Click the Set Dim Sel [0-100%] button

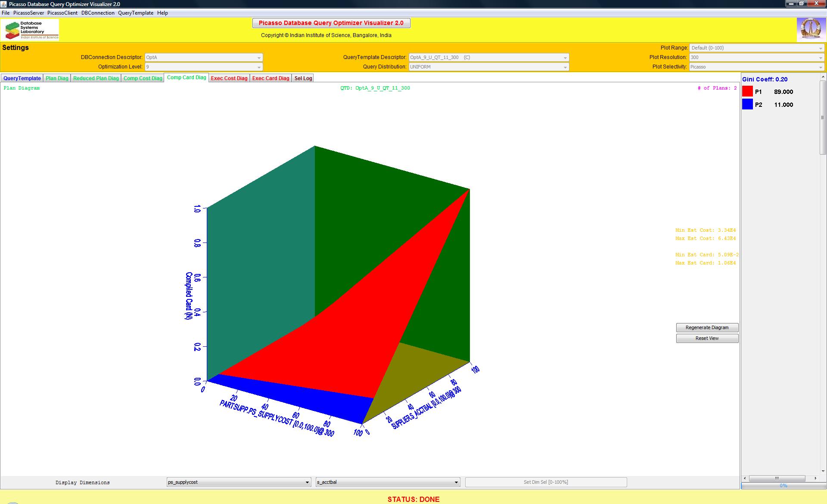click(x=546, y=482)
